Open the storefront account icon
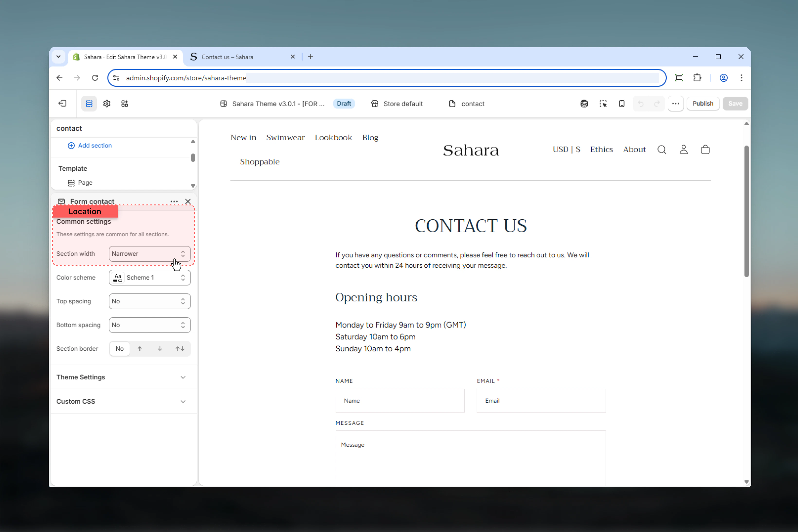 coord(683,150)
